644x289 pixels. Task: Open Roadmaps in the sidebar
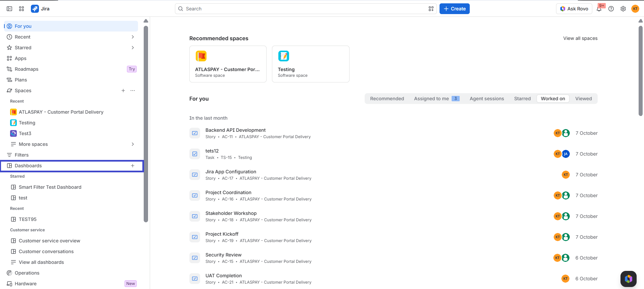[x=27, y=69]
